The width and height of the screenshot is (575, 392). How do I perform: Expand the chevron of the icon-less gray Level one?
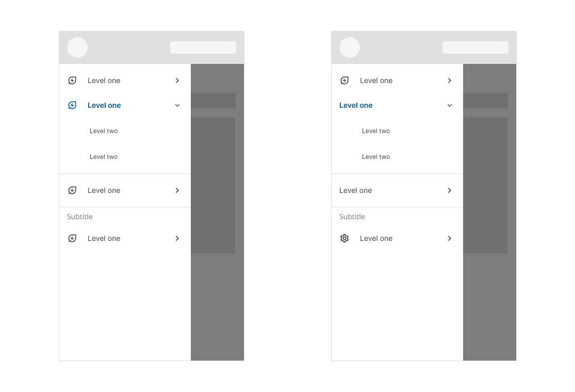(450, 190)
